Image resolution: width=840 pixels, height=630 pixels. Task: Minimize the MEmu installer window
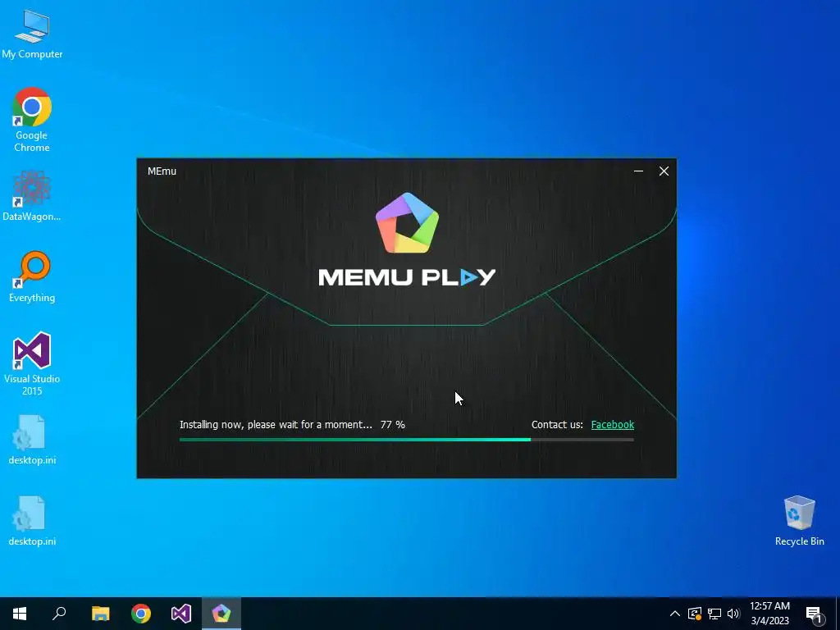(x=638, y=171)
